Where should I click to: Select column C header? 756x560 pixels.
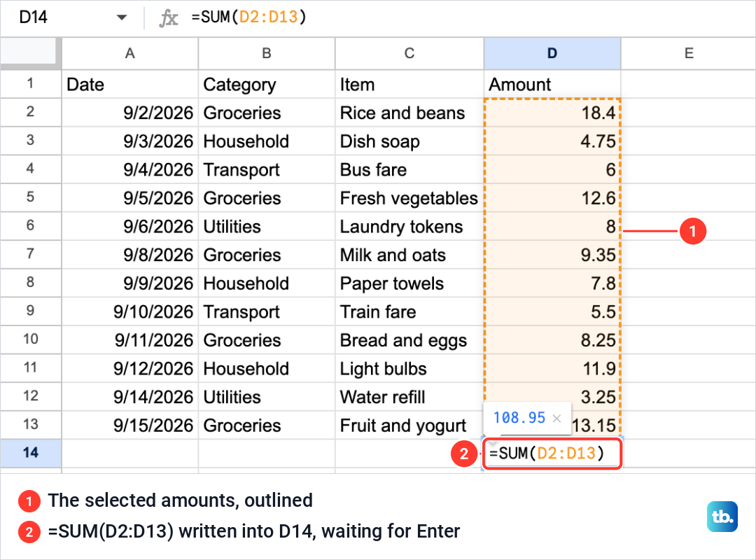pyautogui.click(x=409, y=53)
